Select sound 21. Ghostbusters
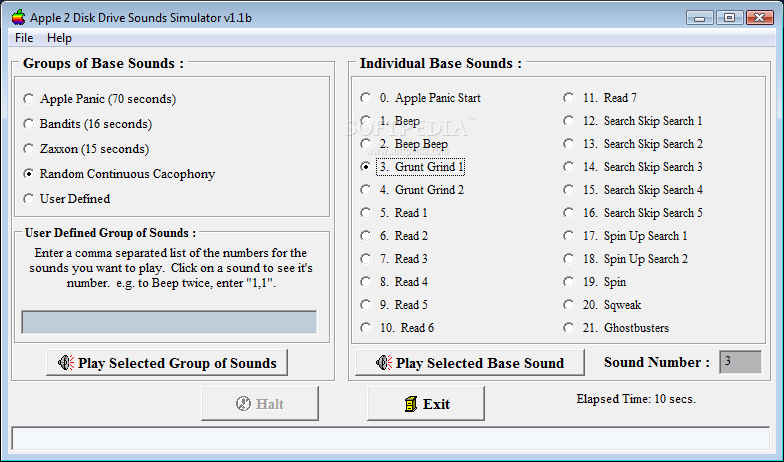The image size is (784, 462). click(616, 328)
